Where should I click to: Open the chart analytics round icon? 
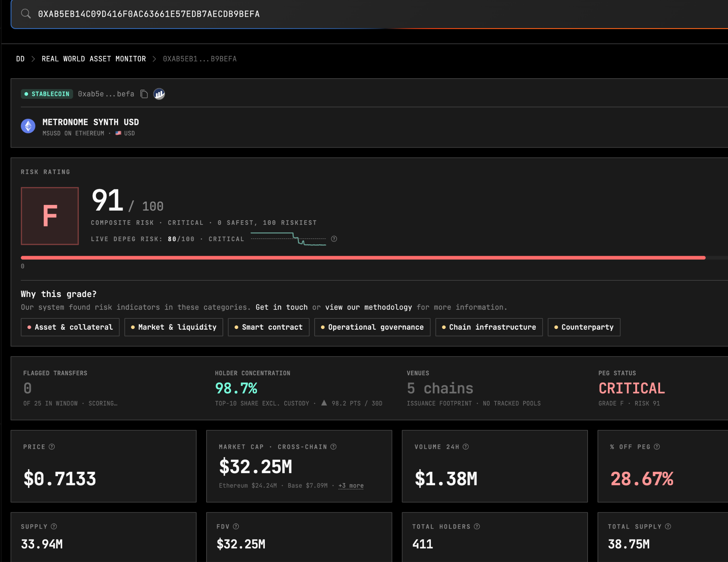159,94
